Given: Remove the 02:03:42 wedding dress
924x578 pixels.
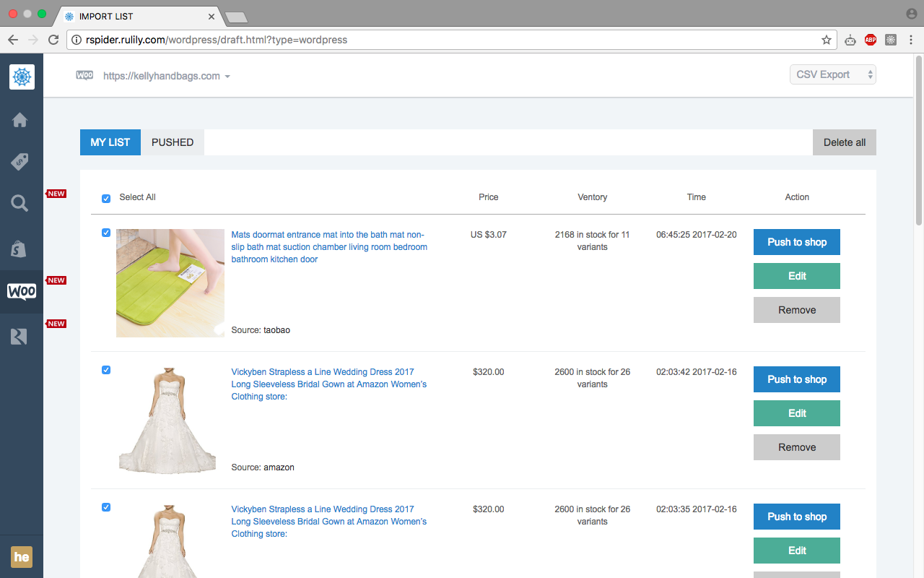Looking at the screenshot, I should (x=797, y=447).
